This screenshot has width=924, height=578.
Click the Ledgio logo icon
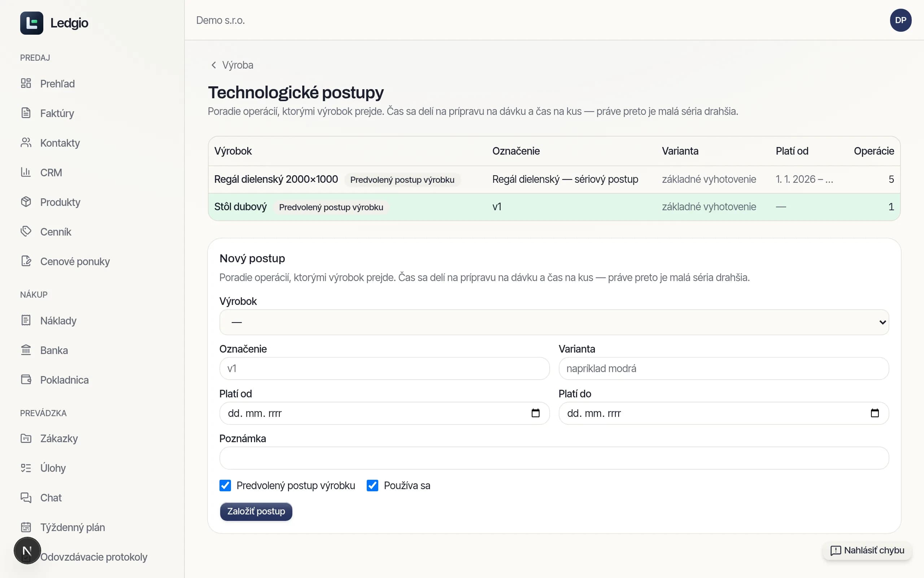(32, 23)
